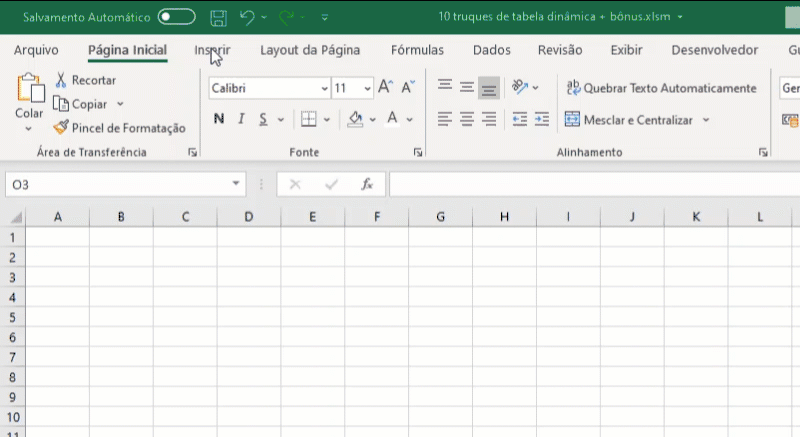This screenshot has width=800, height=437.
Task: Click the Name Box showing O3
Action: (x=126, y=185)
